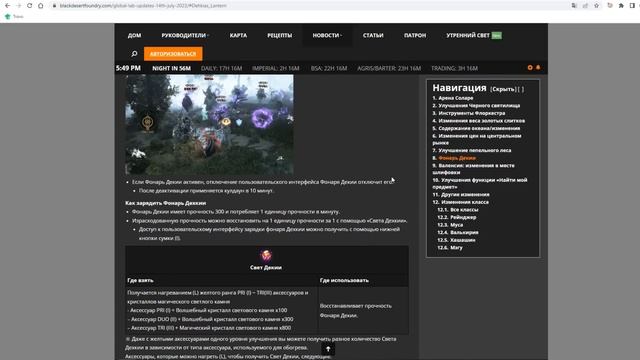Open the Twitch bookmark in bookmarks bar
The image size is (640, 360).
coord(14,16)
